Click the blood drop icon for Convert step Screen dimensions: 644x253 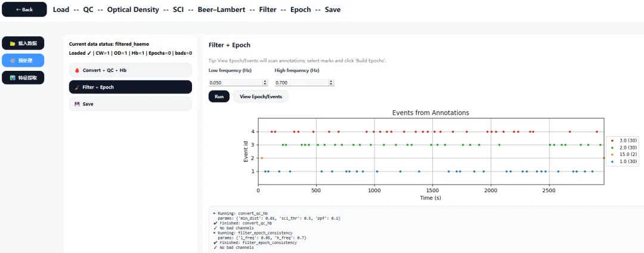click(x=76, y=70)
